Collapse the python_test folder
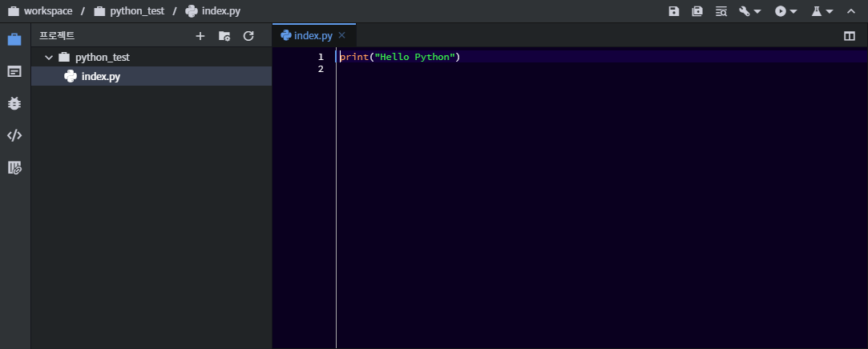This screenshot has height=349, width=868. [x=49, y=58]
